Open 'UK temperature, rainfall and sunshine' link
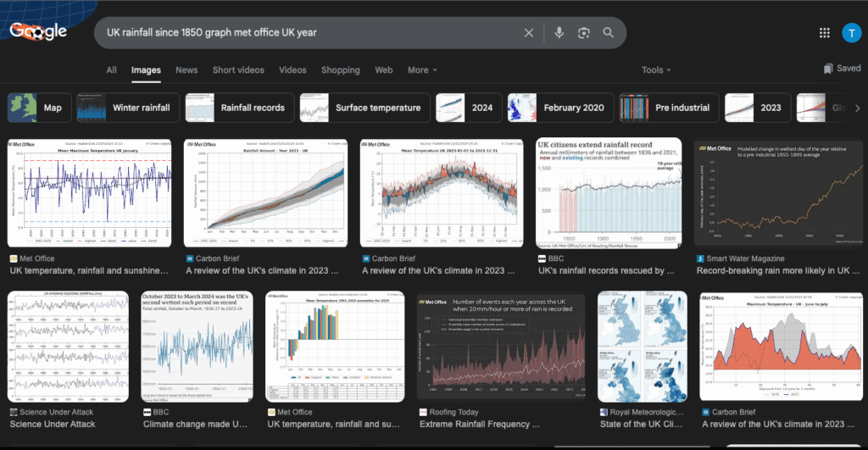This screenshot has width=868, height=450. tap(89, 270)
